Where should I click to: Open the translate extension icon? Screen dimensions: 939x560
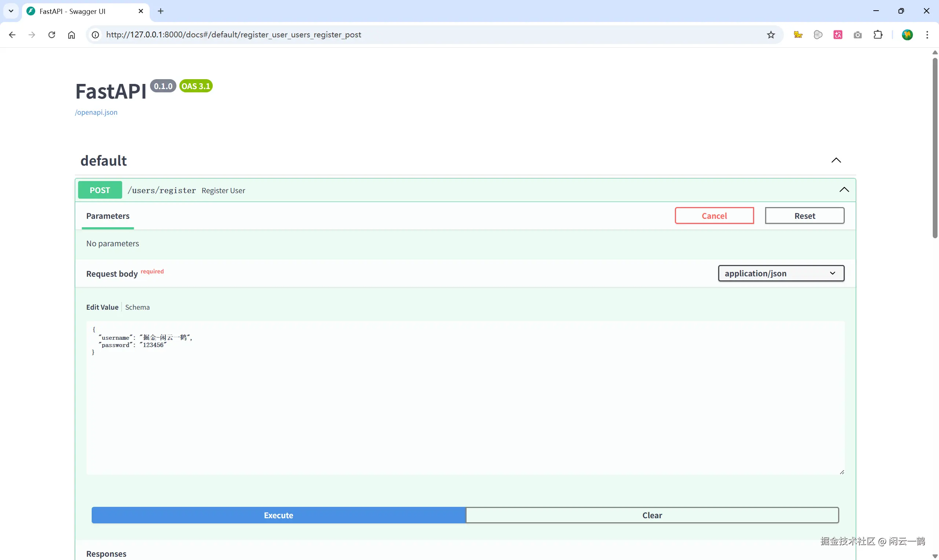838,35
